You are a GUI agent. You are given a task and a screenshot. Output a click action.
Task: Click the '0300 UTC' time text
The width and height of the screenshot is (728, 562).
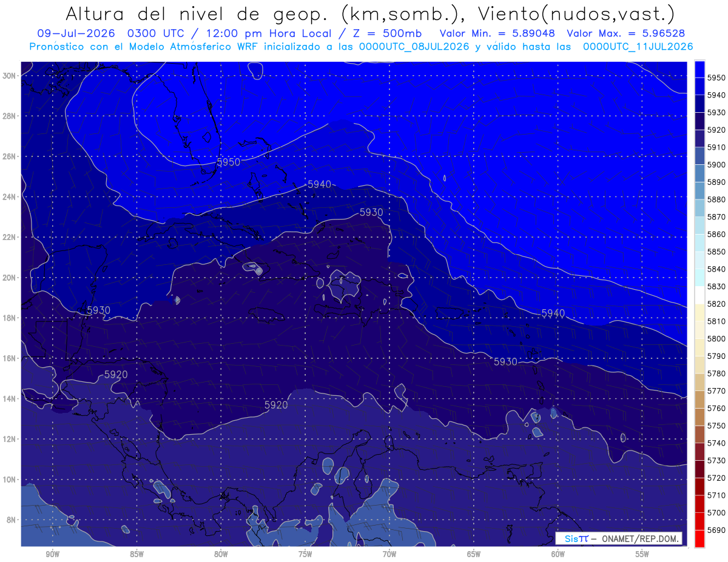click(x=159, y=33)
